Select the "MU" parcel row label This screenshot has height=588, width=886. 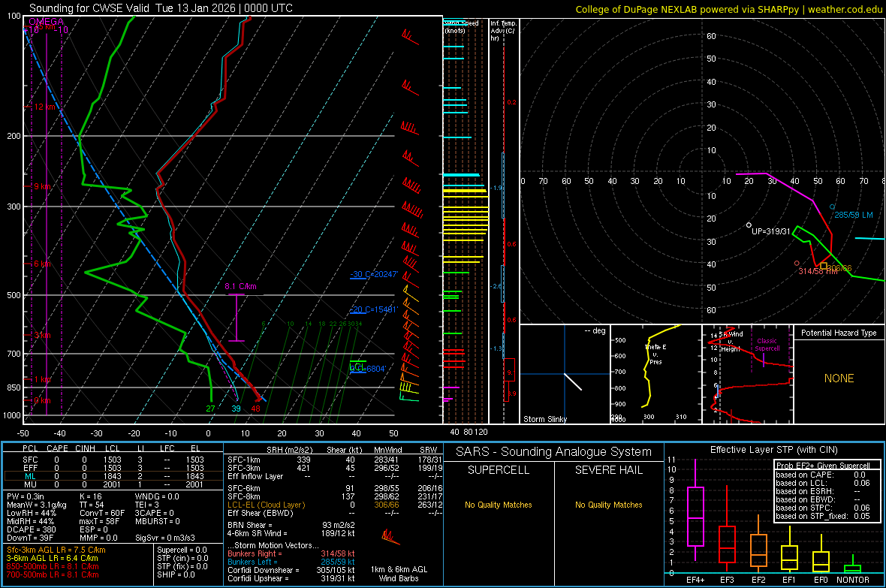pos(30,484)
